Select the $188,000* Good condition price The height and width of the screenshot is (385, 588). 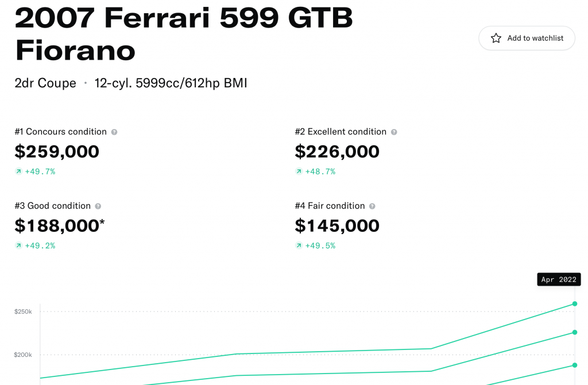60,225
